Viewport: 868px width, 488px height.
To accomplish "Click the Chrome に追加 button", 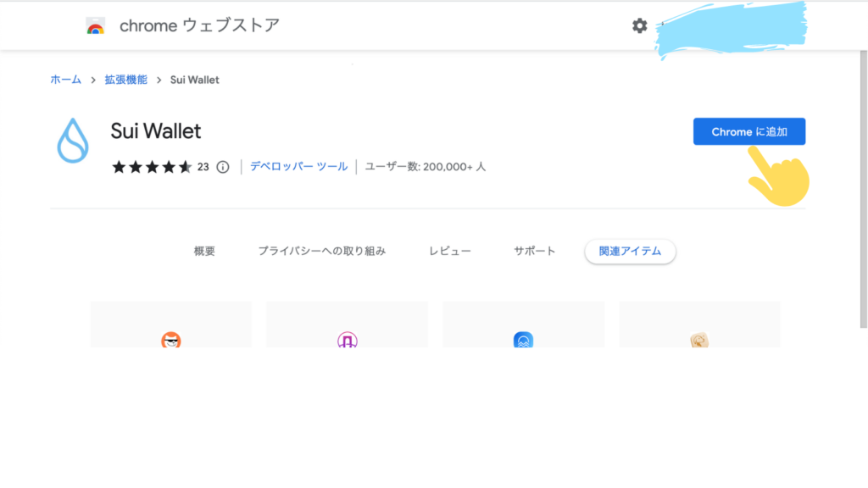I will pyautogui.click(x=749, y=131).
